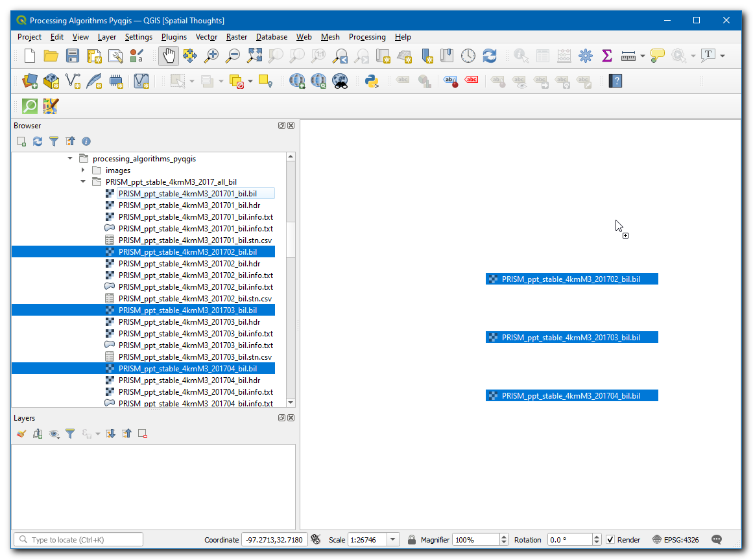Click the Zoom Full extent icon
Screen dimensions: 753x560
click(x=254, y=56)
